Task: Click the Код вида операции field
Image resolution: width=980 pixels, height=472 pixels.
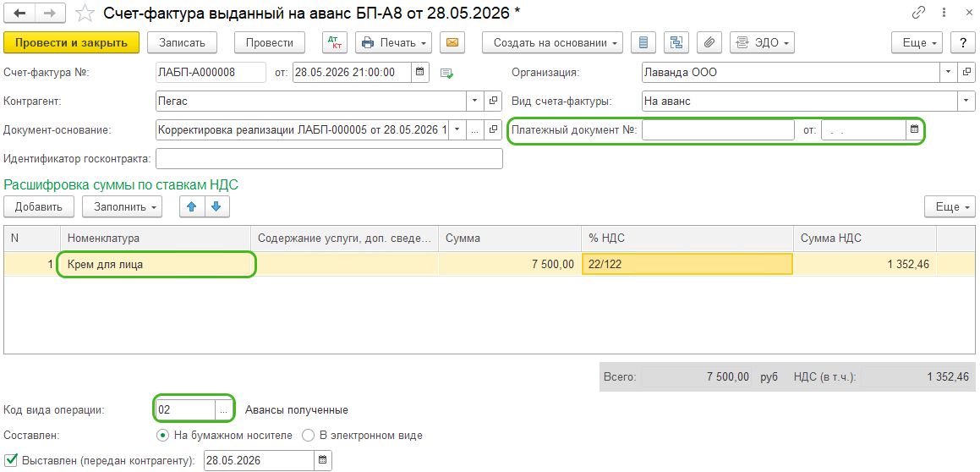Action: click(x=186, y=410)
